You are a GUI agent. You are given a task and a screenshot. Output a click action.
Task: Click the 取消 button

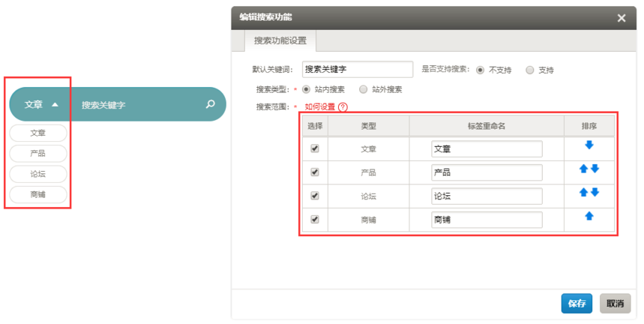click(616, 304)
